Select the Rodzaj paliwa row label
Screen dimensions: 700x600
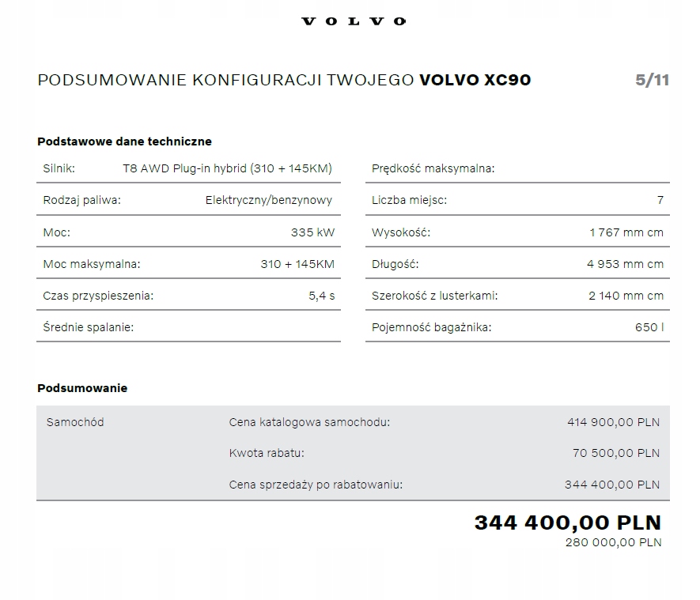coord(81,200)
